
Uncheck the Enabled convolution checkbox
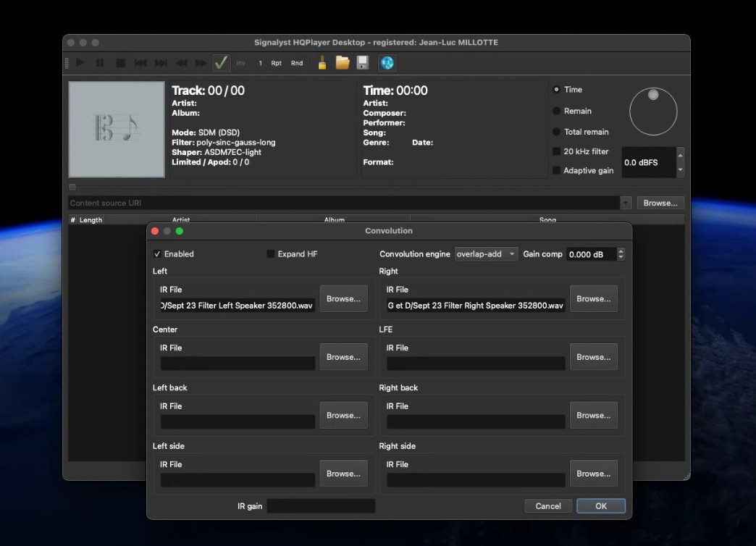click(x=157, y=254)
